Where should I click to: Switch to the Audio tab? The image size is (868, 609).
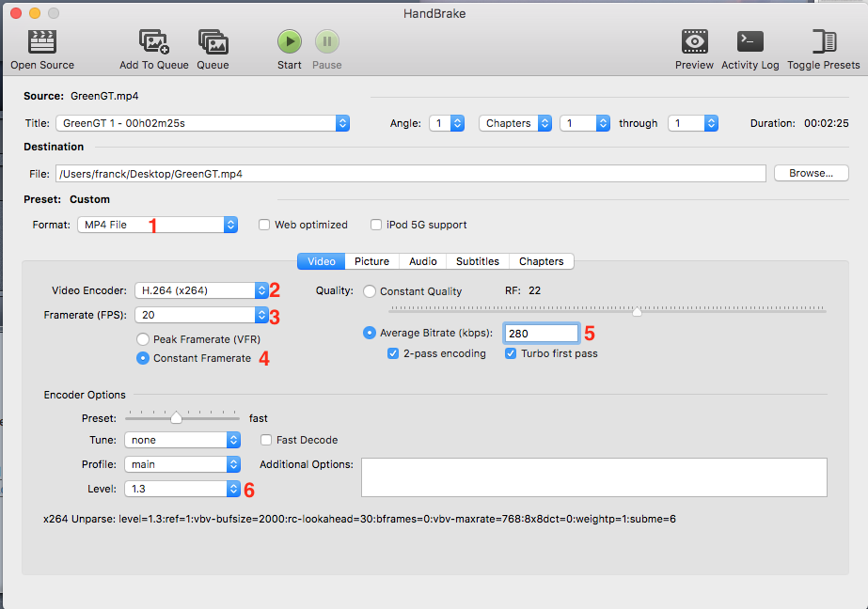423,261
